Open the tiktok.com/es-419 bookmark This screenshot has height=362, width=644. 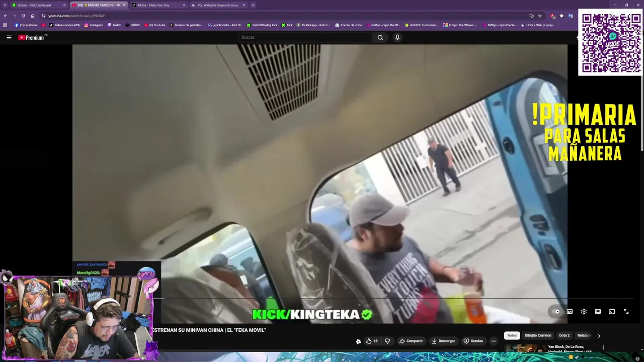[64, 25]
